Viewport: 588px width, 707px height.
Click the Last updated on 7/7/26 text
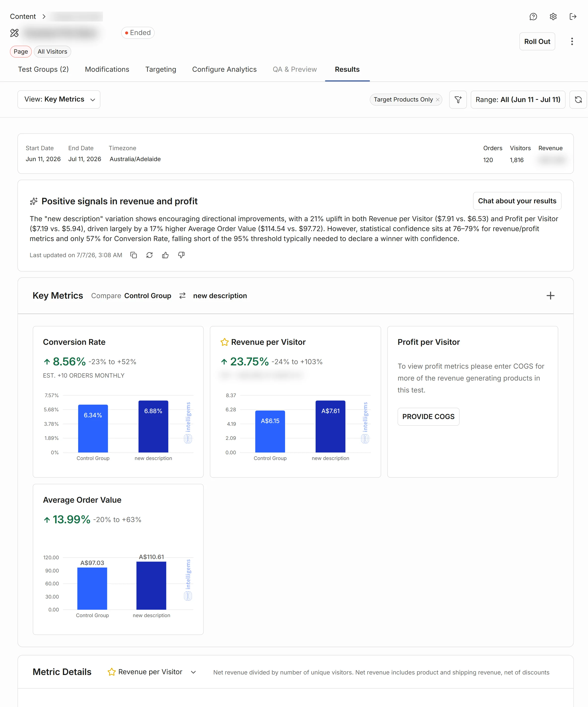[x=76, y=255]
